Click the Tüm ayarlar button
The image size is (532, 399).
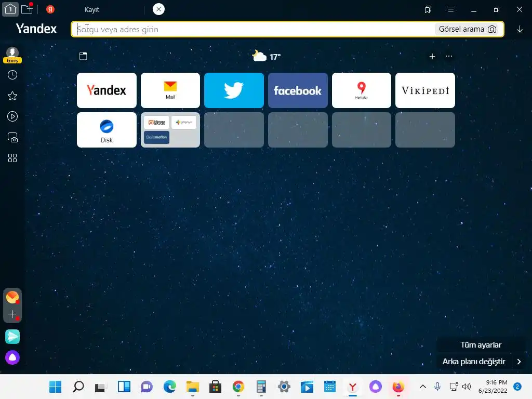(481, 345)
